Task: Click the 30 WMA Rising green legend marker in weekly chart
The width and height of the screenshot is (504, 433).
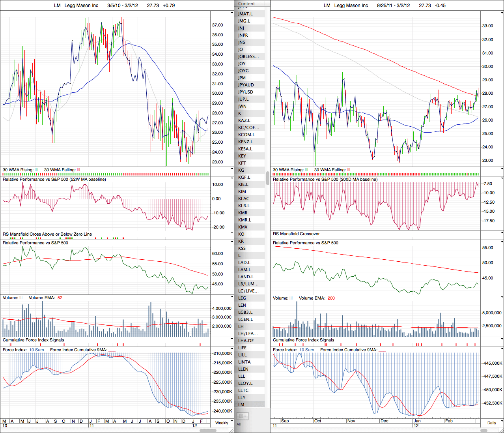Action: coord(36,170)
